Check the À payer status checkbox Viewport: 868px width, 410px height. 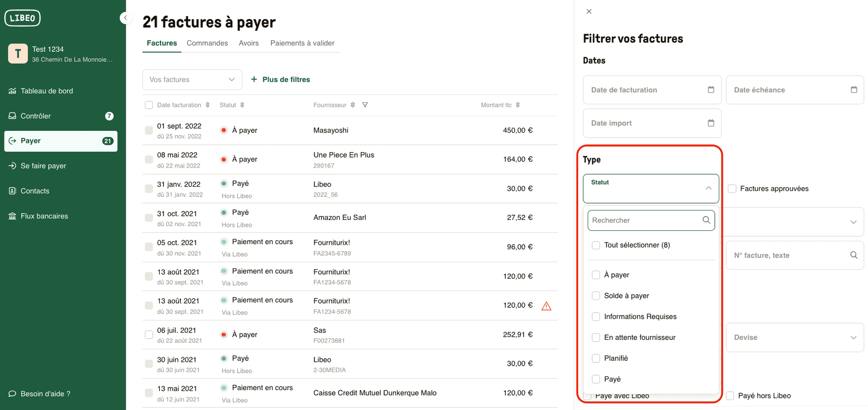point(596,275)
